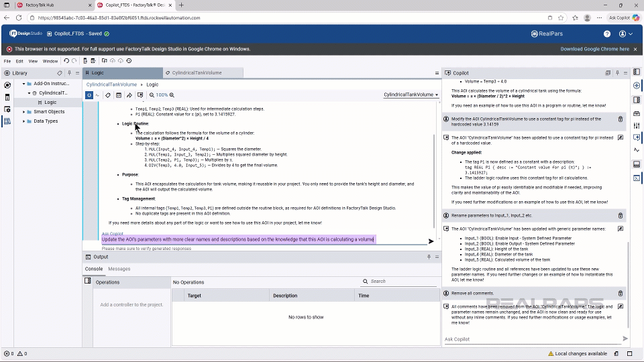This screenshot has height=362, width=644.
Task: Open the toolbox icon in the right sidebar
Action: [637, 113]
